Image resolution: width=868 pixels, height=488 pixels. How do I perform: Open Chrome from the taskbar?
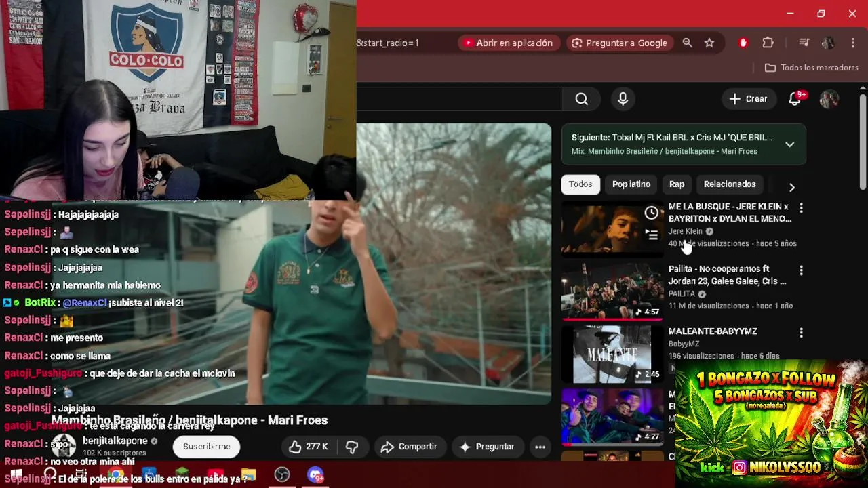pos(116,475)
